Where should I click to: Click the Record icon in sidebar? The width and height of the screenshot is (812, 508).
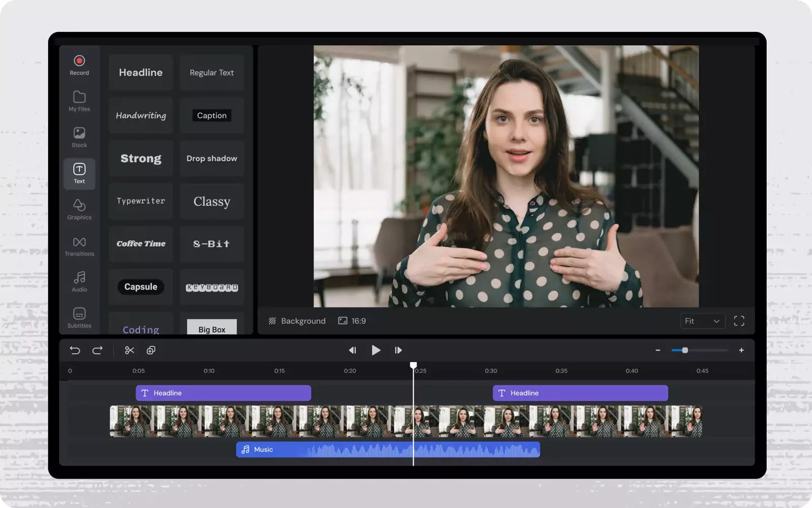[x=79, y=65]
